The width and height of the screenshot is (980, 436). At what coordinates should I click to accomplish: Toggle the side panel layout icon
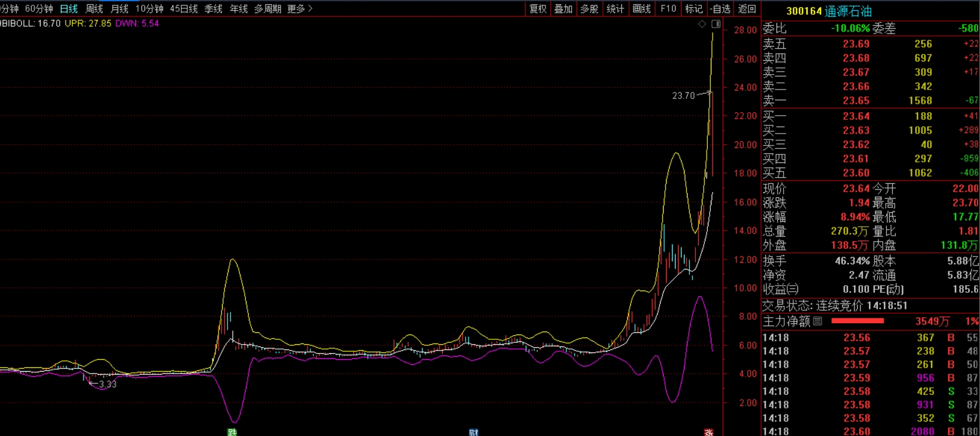pyautogui.click(x=716, y=24)
